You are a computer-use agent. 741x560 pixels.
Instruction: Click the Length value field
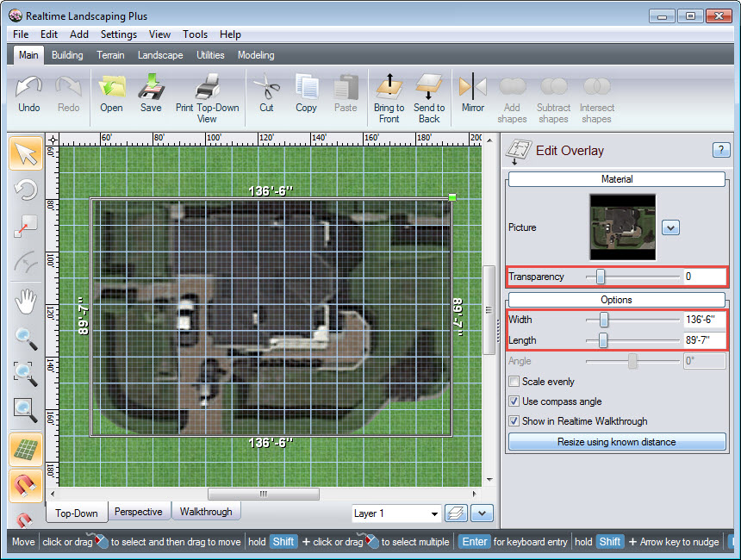point(704,340)
